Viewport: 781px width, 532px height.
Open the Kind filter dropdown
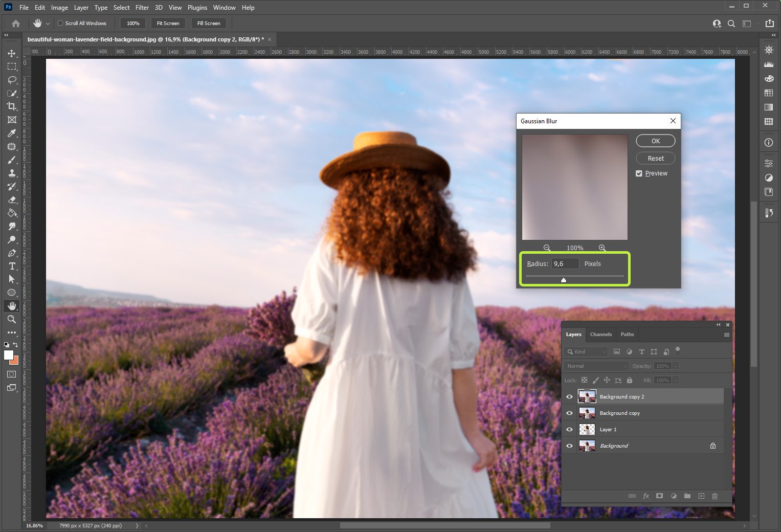tap(586, 351)
